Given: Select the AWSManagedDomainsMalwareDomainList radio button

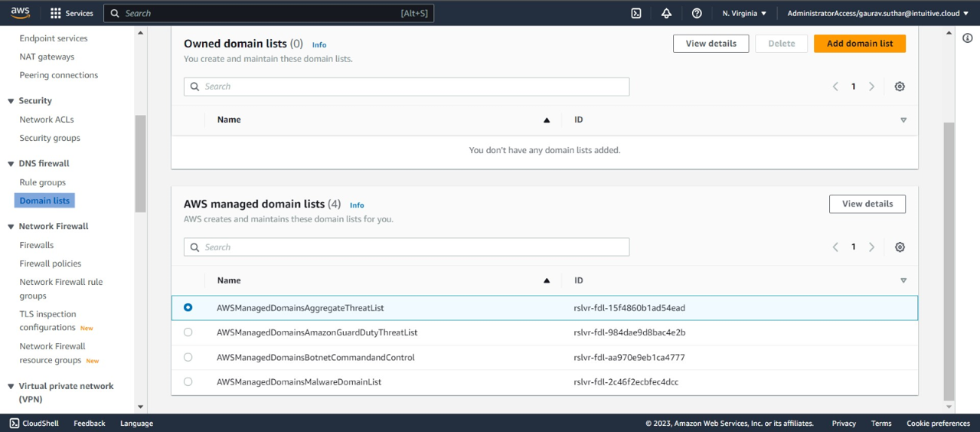Looking at the screenshot, I should 188,381.
